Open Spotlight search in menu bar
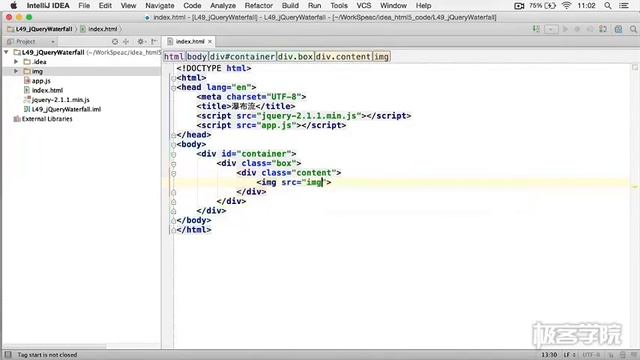This screenshot has height=360, width=640. [608, 6]
